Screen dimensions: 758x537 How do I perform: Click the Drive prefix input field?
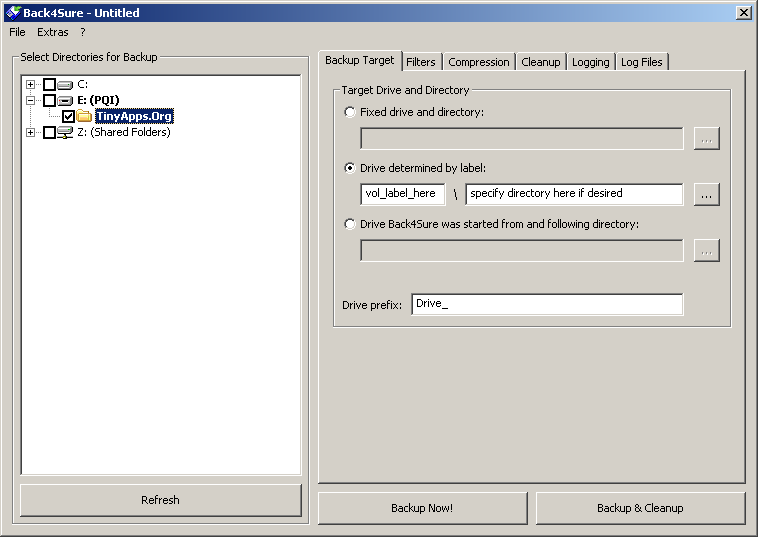click(546, 304)
